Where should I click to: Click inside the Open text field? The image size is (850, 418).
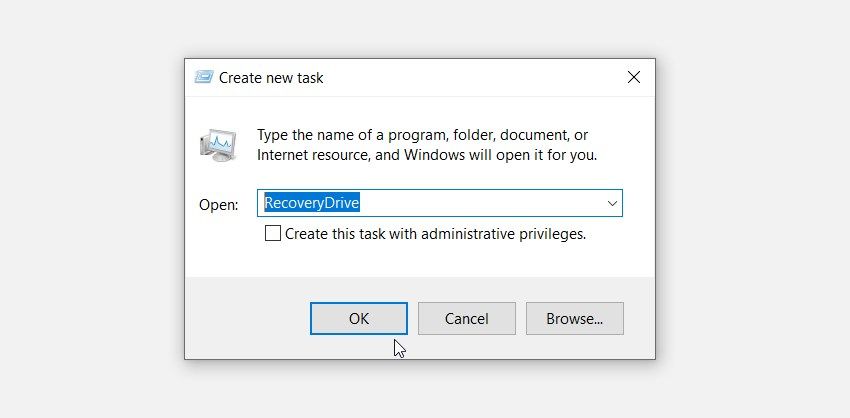click(440, 203)
